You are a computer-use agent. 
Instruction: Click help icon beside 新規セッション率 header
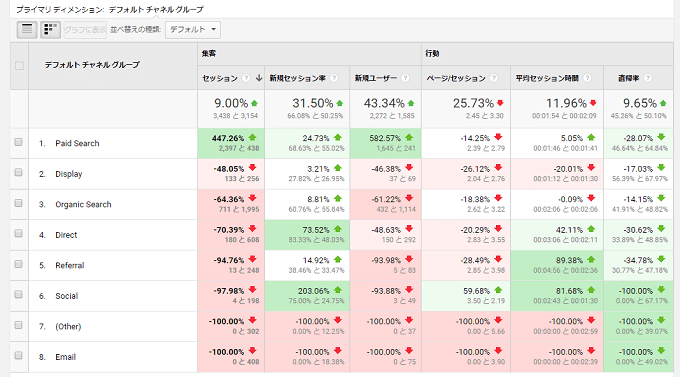coord(334,78)
